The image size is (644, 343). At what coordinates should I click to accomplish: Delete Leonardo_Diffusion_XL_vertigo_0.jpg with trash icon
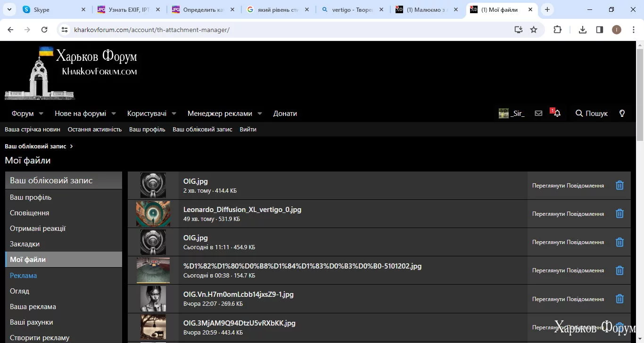click(x=619, y=214)
